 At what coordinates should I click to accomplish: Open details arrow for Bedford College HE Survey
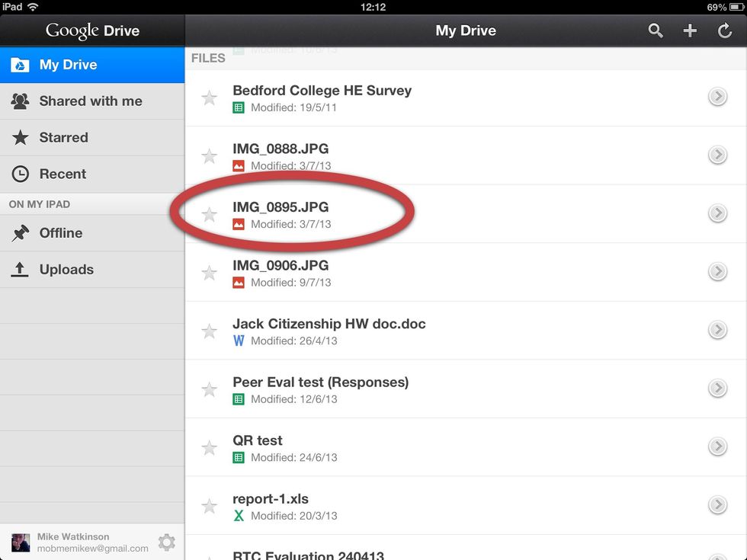click(717, 97)
